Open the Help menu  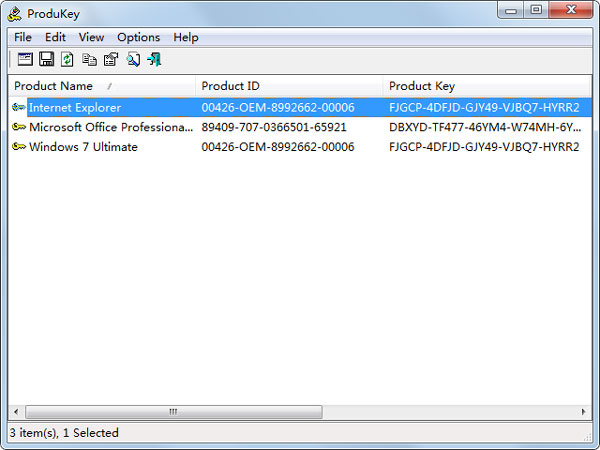click(x=186, y=37)
